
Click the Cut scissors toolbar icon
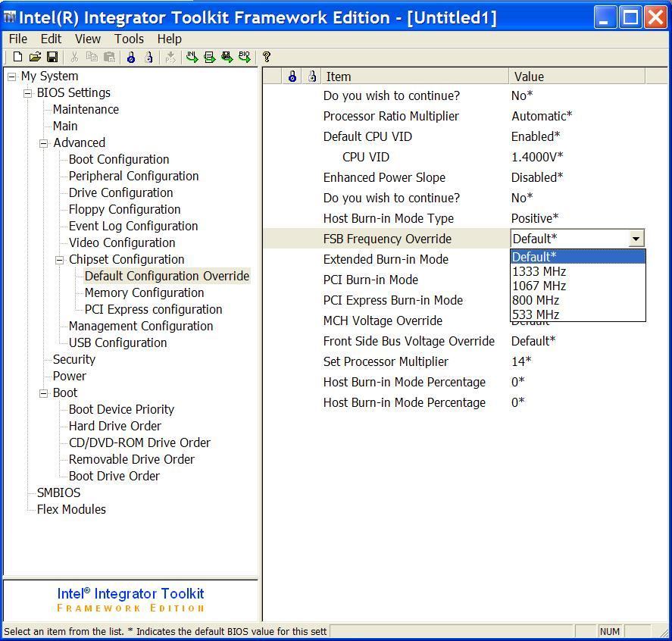click(74, 57)
